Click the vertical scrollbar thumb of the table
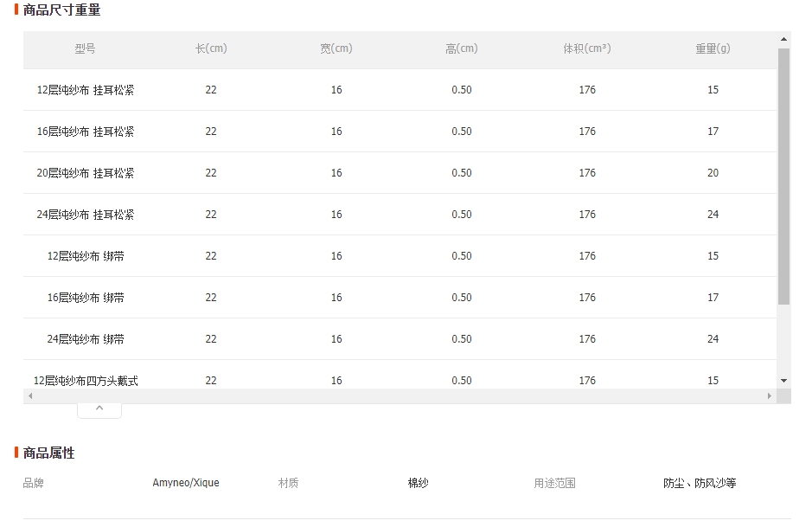 [783, 177]
